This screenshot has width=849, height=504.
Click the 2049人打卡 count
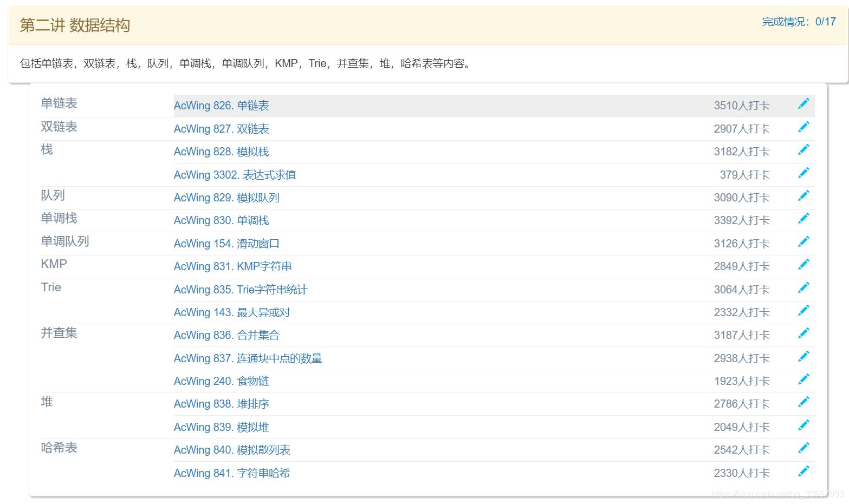point(742,427)
